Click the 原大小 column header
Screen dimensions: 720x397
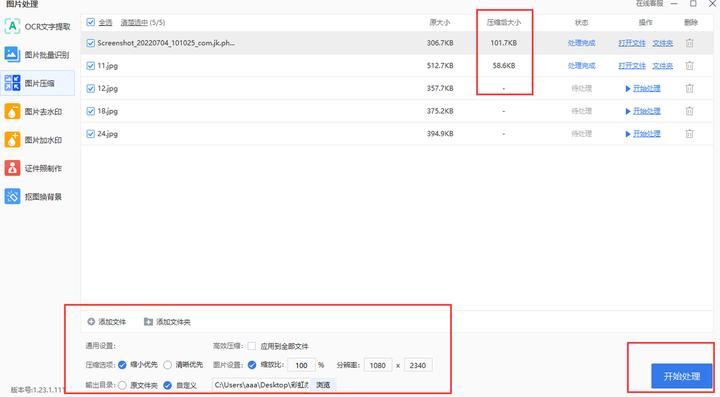coord(439,22)
